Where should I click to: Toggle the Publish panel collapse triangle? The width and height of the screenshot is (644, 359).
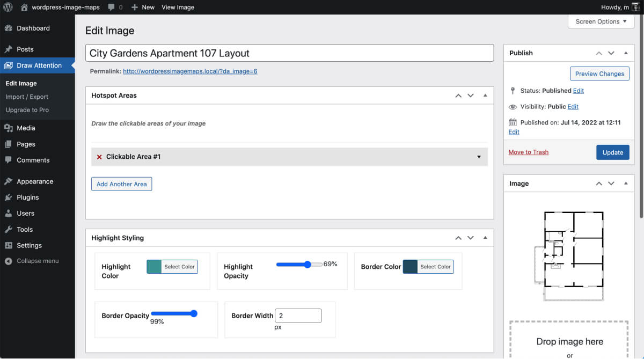tap(626, 53)
